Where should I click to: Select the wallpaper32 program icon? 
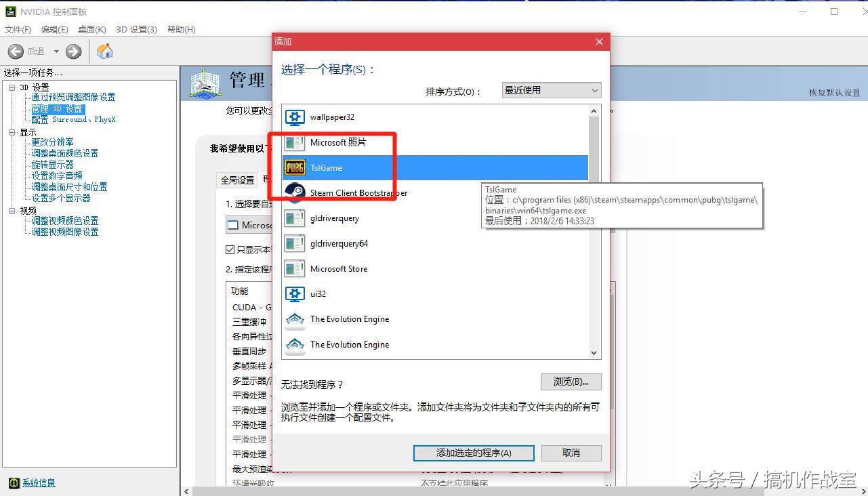[x=295, y=117]
